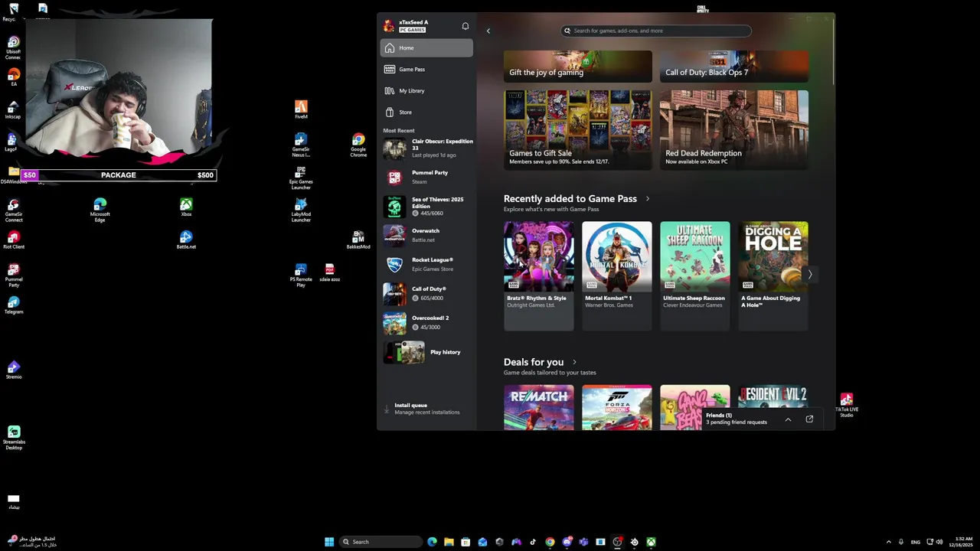Open Pummel Party in Most Recent list
980x551 pixels.
428,178
